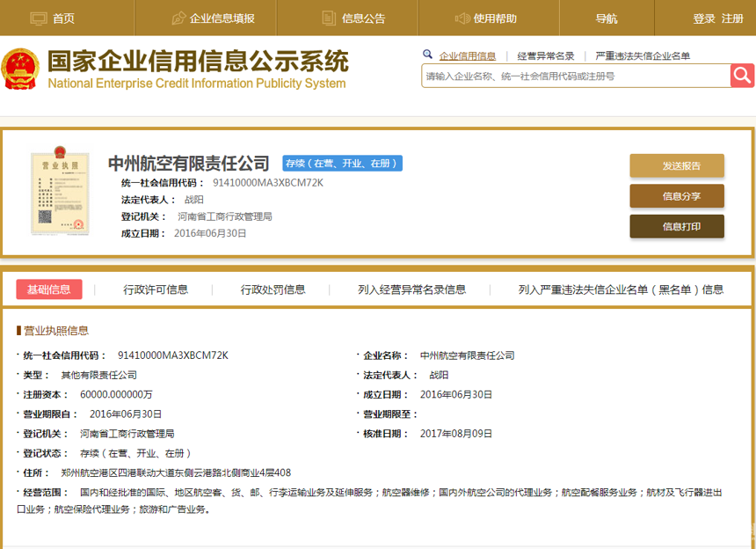
Task: Open 使用帮助 in top navigation
Action: [495, 18]
